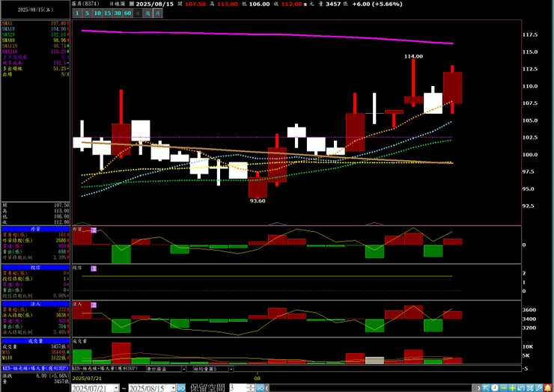Open the first indicator dropdown below volume chart
Screen dimensions: 554x392
click(x=183, y=369)
